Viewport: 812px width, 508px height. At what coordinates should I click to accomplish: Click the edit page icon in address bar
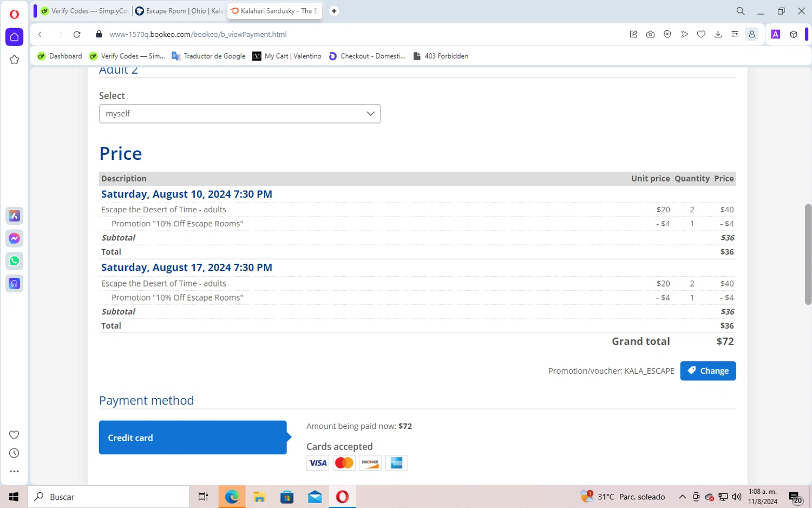pyautogui.click(x=633, y=34)
